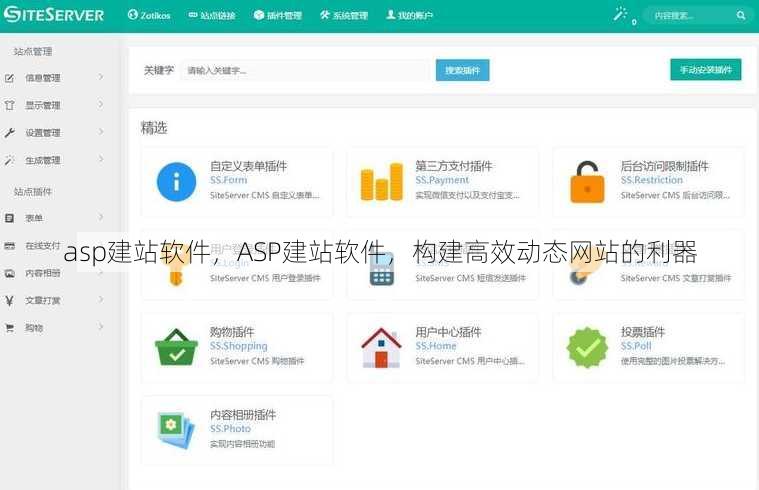Viewport: 759px width, 490px height.
Task: Open the SS.Home link
Action: pyautogui.click(x=436, y=346)
